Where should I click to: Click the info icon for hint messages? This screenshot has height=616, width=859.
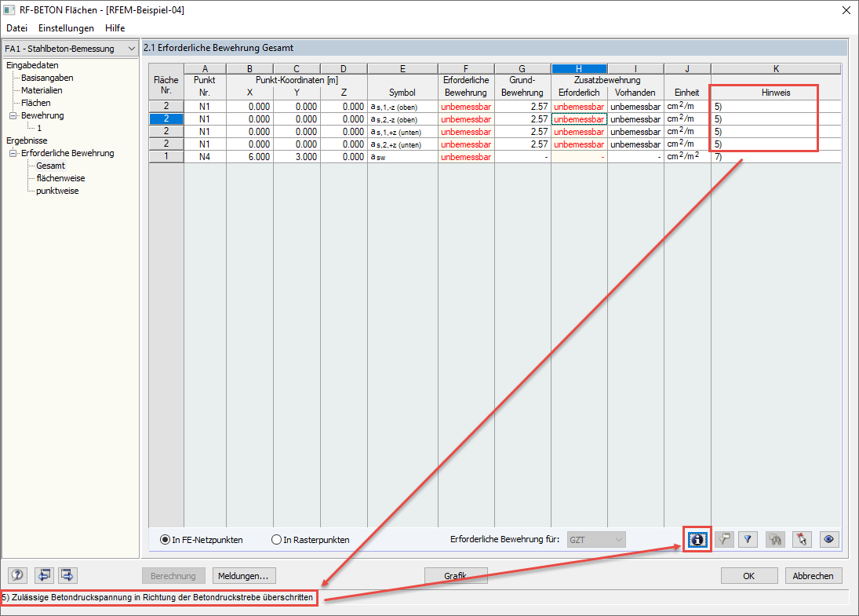click(697, 540)
